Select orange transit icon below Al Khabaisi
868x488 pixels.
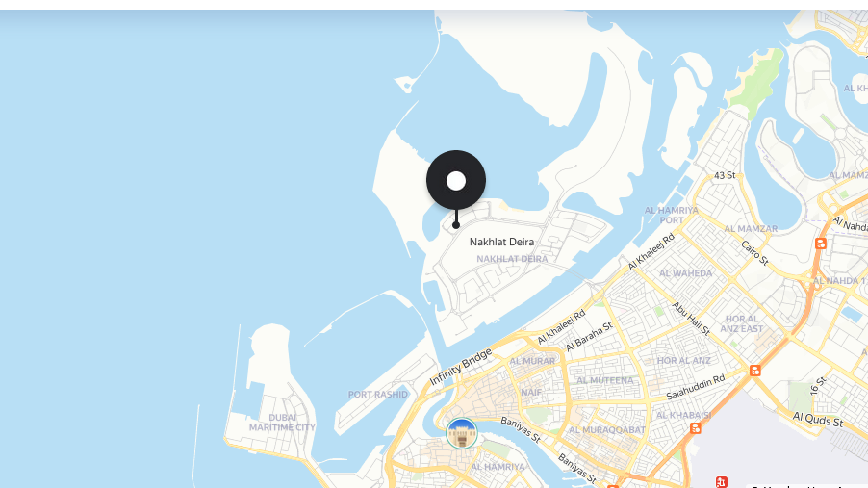point(696,428)
